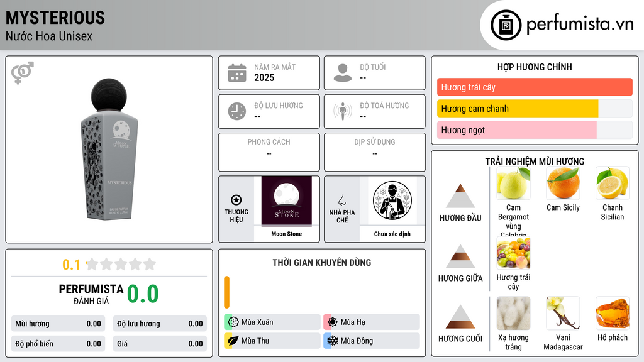Select the Mùa Xuân season label
Image resolution: width=644 pixels, height=362 pixels.
(x=257, y=322)
